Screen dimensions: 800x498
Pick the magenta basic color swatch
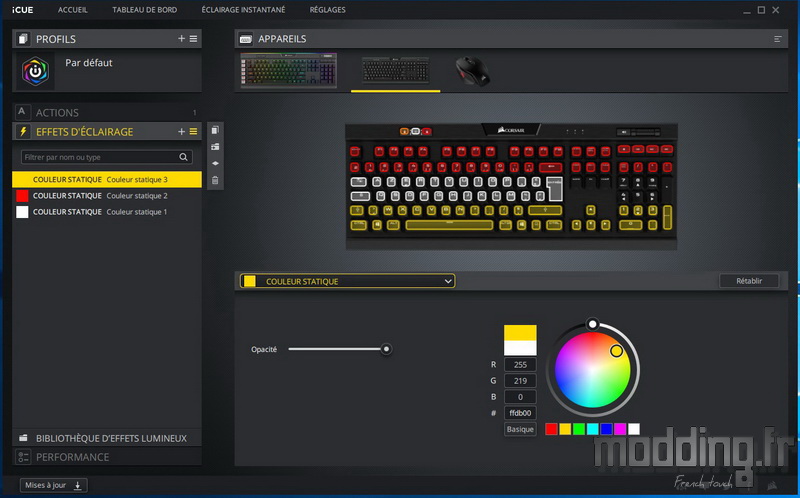click(x=620, y=429)
